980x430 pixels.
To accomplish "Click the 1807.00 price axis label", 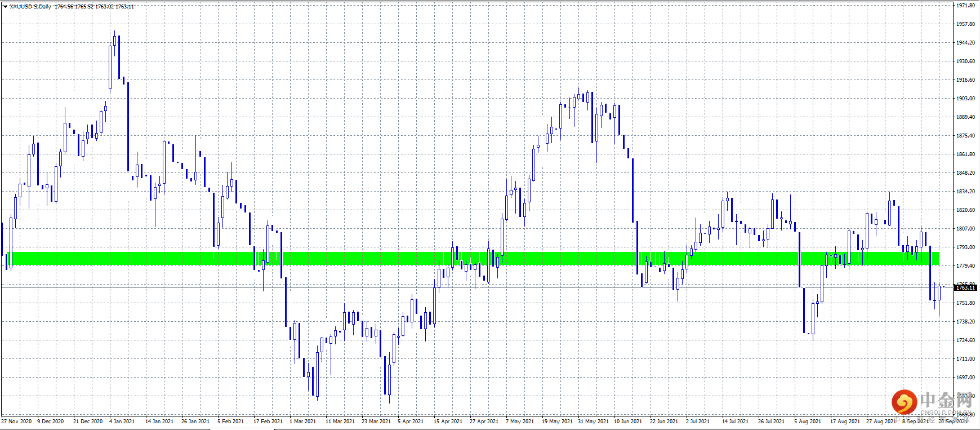I will tap(965, 229).
